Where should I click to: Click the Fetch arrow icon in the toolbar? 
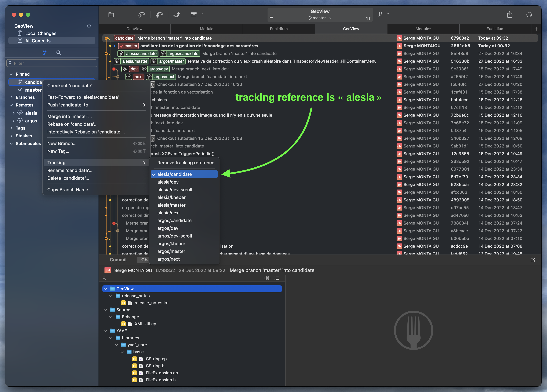pyautogui.click(x=141, y=15)
